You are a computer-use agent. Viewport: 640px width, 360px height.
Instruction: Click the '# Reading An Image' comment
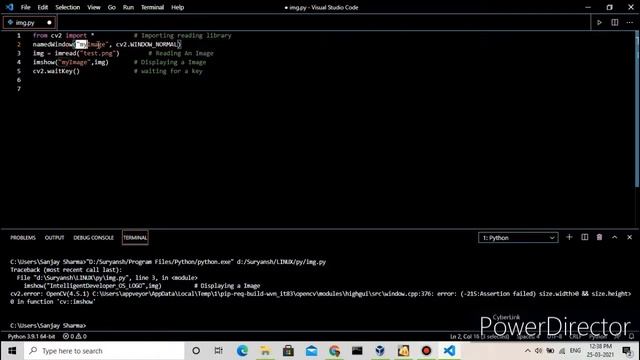(180, 53)
